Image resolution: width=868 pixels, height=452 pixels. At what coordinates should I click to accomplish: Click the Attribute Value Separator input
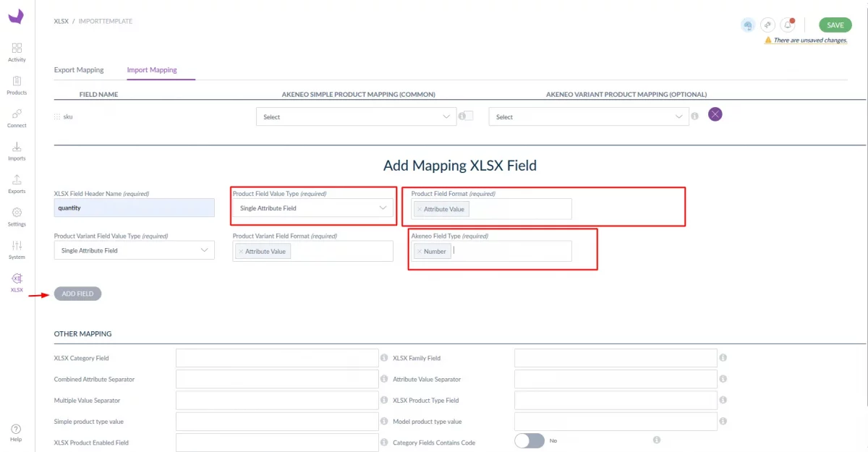coord(616,379)
